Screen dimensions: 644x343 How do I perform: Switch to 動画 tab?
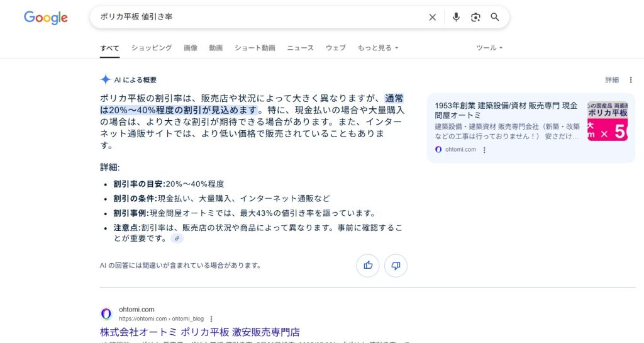click(216, 48)
